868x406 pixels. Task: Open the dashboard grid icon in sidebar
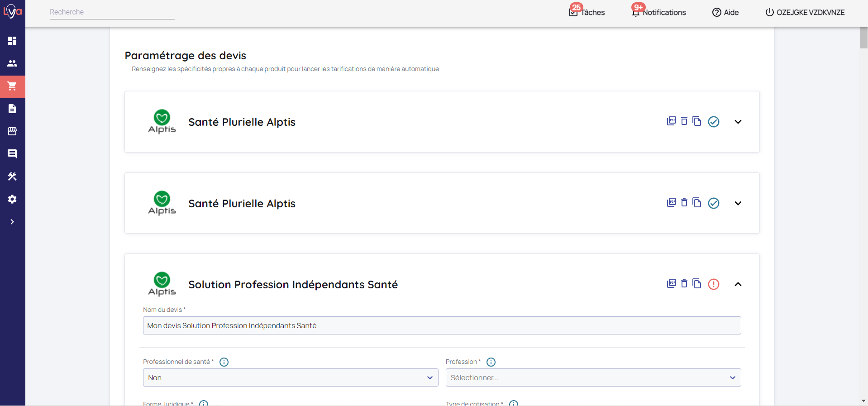(12, 41)
